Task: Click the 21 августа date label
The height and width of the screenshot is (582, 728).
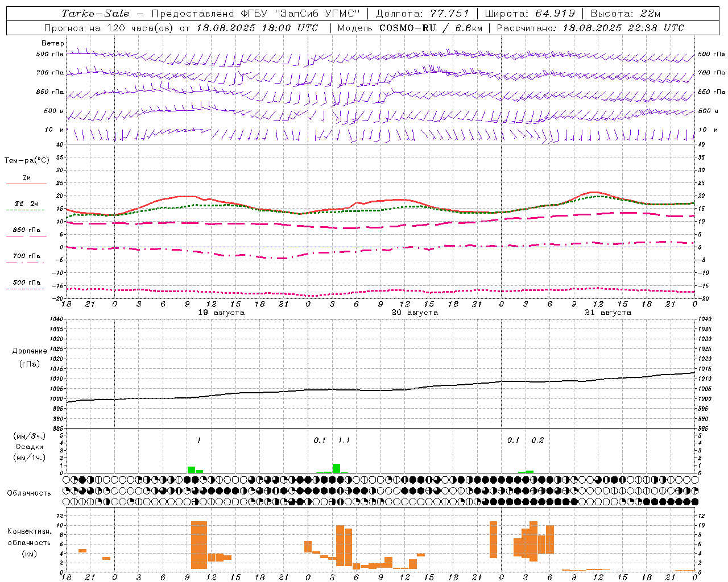Action: (608, 313)
